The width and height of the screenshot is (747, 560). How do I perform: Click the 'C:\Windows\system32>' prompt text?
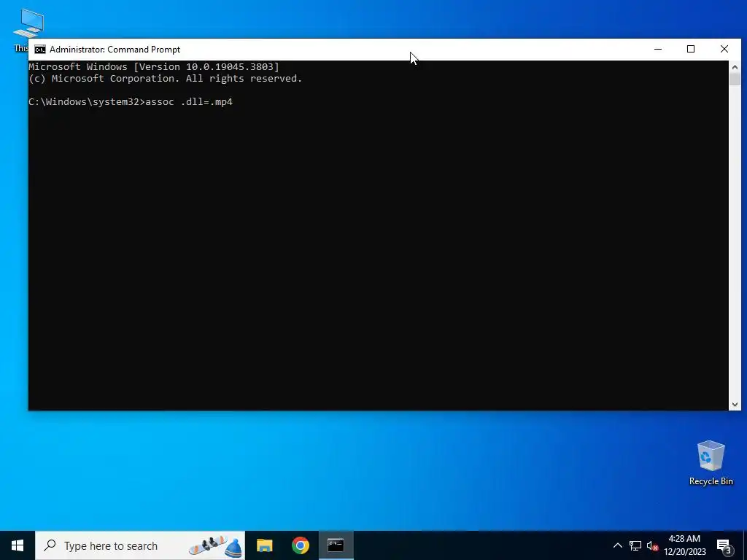pos(87,102)
